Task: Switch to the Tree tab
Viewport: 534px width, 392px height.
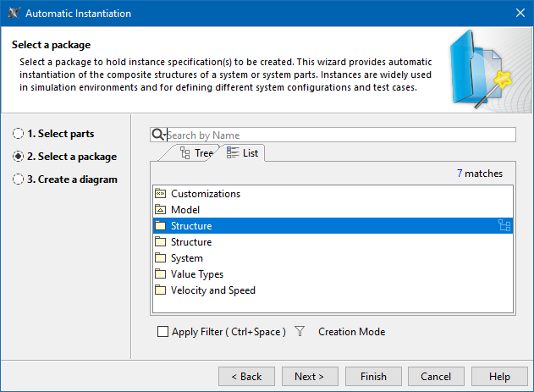Action: pos(196,153)
